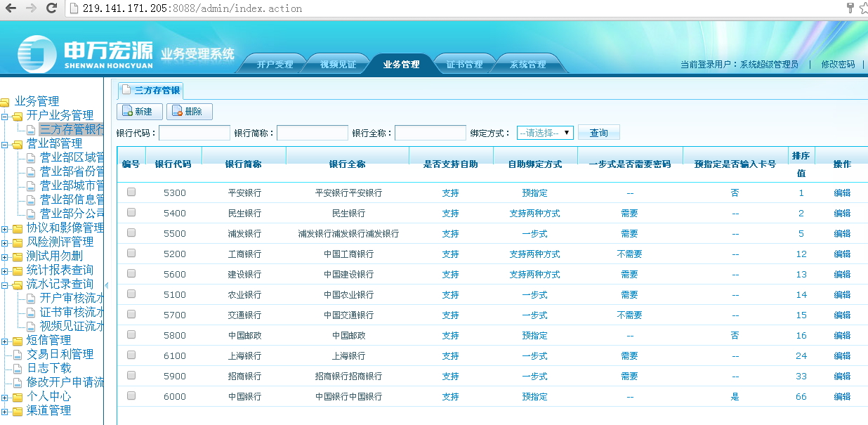Expand the 个人中心 tree node
868x425 pixels.
pos(5,397)
